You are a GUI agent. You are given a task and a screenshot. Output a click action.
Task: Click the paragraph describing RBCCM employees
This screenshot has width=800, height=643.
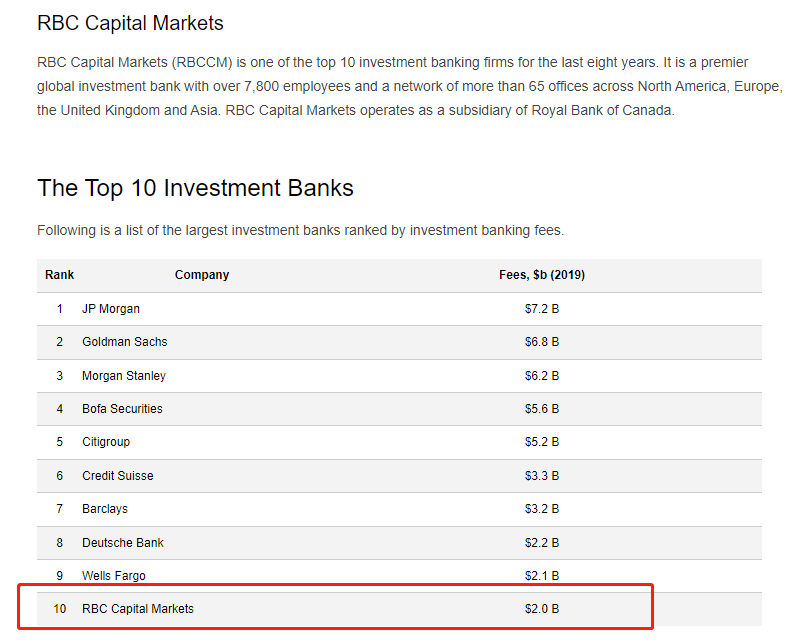click(410, 86)
